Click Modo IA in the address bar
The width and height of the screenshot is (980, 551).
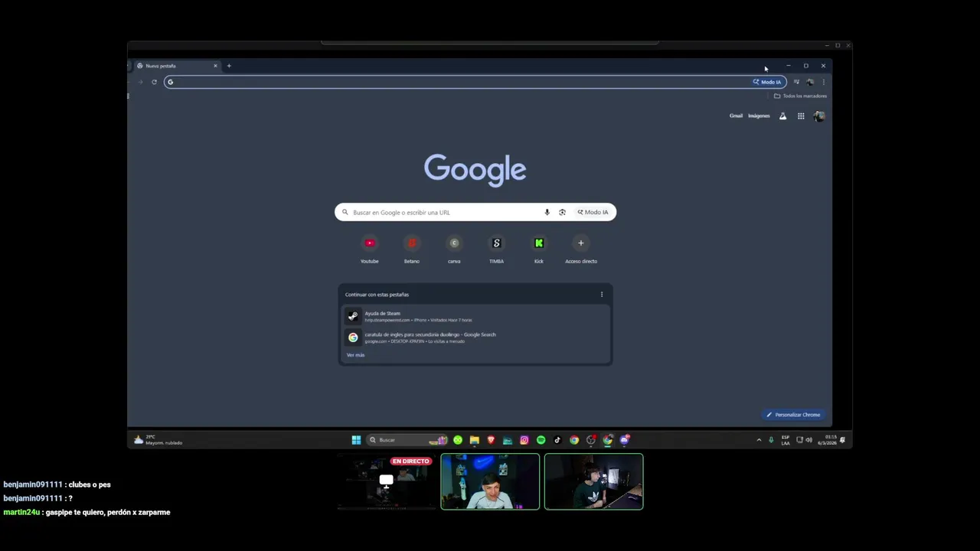[767, 82]
